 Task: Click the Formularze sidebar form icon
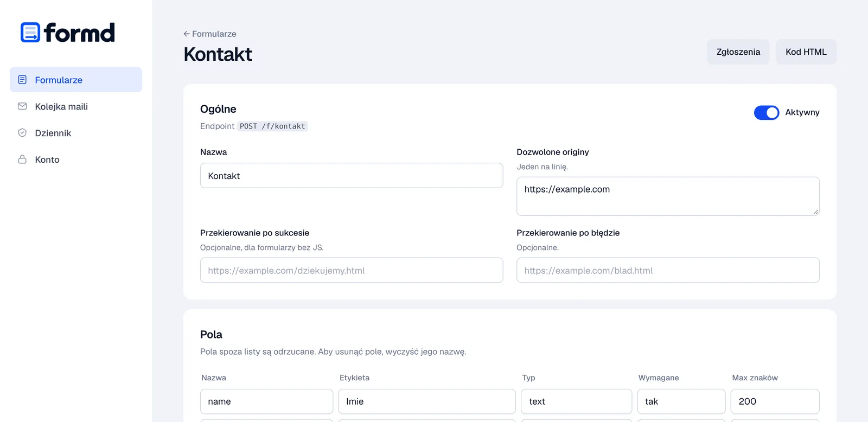coord(22,80)
